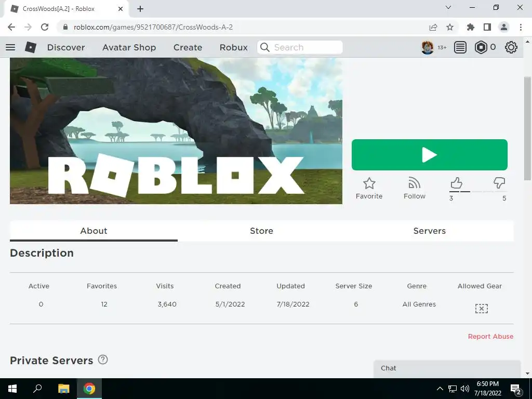Show hidden system tray icons
This screenshot has height=399, width=532.
coord(440,389)
